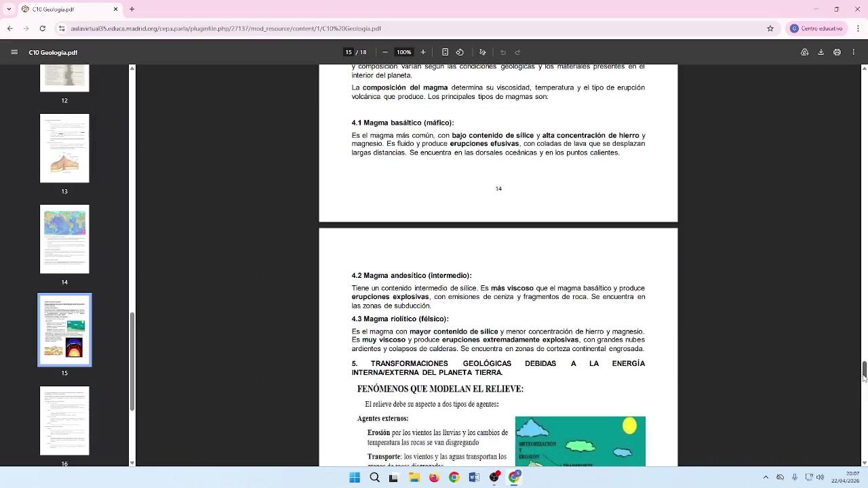Click scroll-up arrow of document scrollbar

coord(864,68)
